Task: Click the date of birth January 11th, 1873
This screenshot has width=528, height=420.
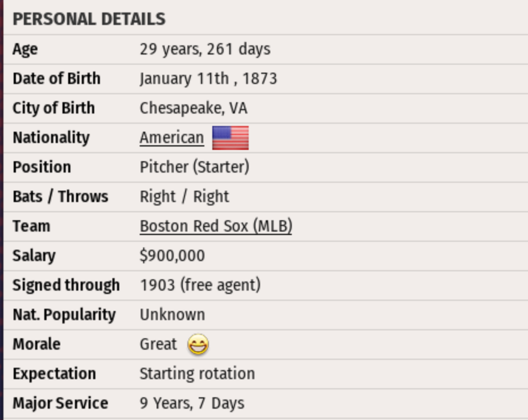Action: point(208,78)
